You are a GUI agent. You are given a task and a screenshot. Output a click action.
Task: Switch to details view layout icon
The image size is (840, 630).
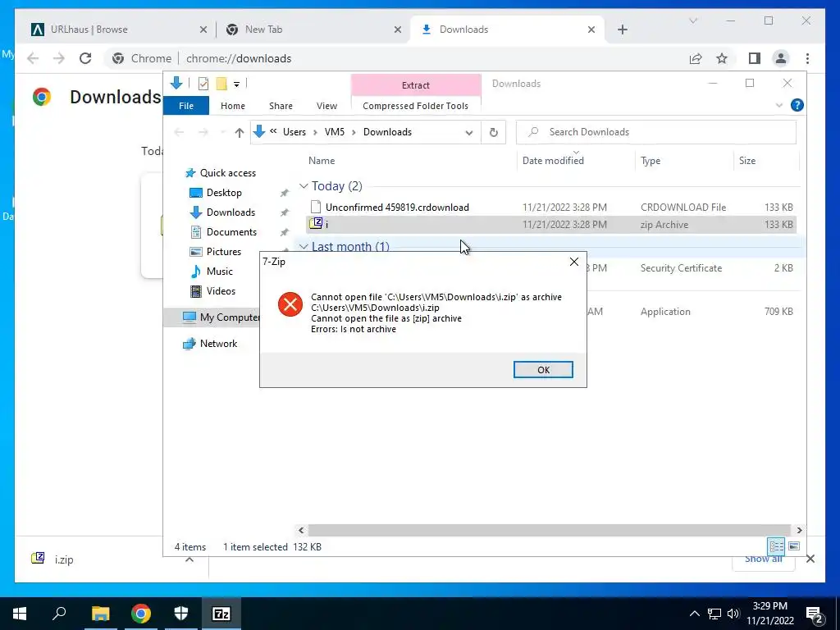(776, 546)
